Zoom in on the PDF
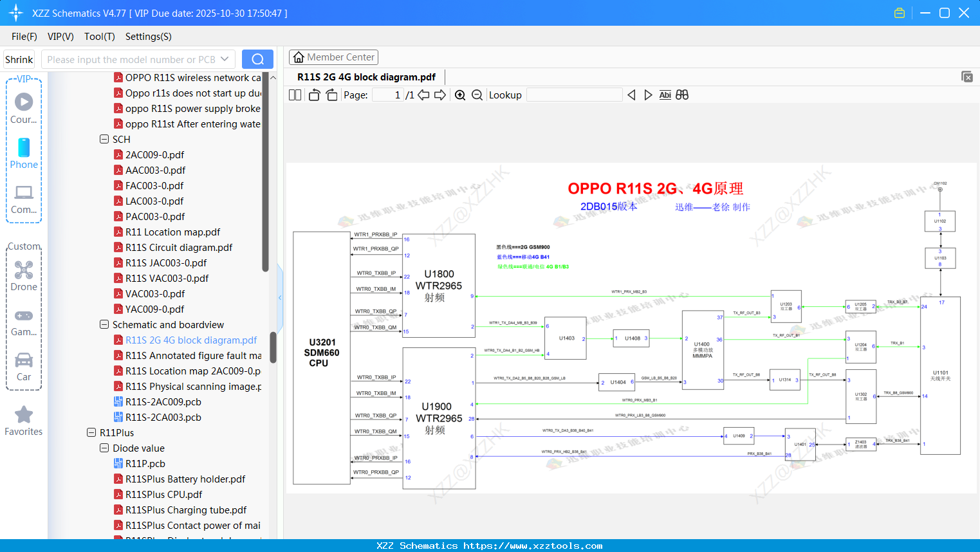 460,95
